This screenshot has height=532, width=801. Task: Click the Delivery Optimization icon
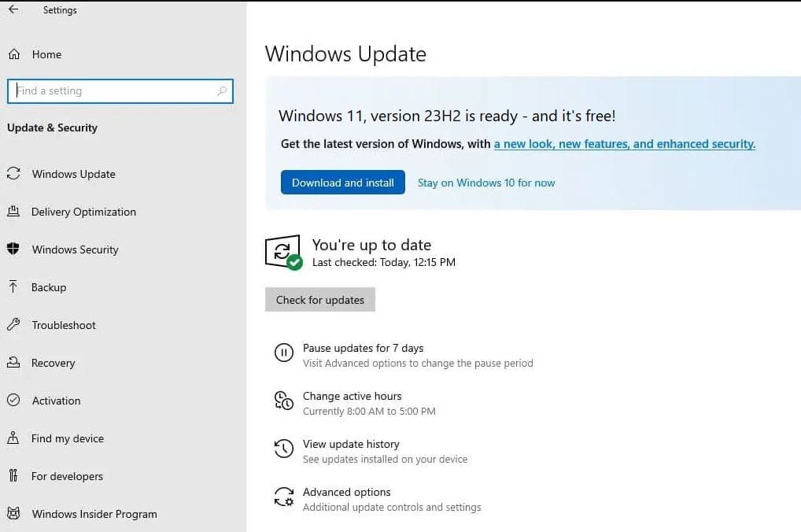click(x=13, y=211)
